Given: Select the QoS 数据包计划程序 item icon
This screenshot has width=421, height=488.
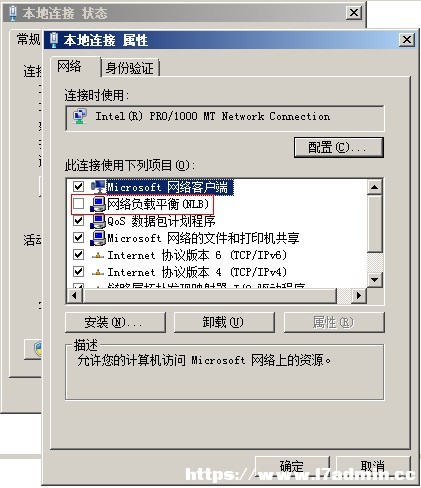Looking at the screenshot, I should 98,221.
